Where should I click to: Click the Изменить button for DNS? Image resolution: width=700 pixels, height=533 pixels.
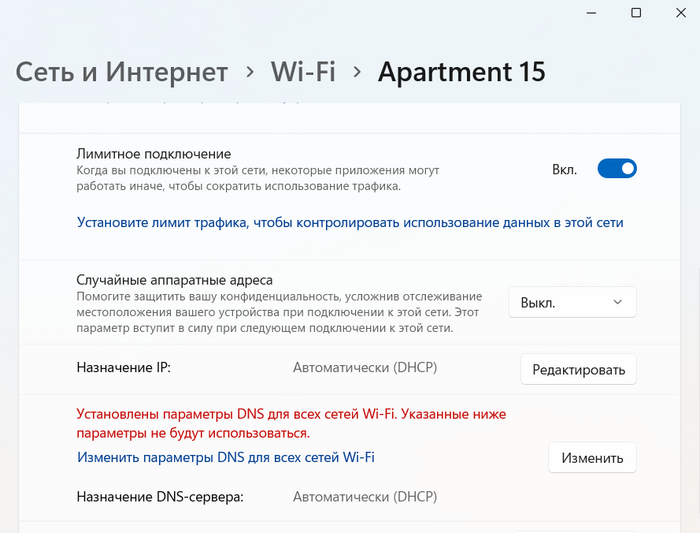(x=592, y=458)
